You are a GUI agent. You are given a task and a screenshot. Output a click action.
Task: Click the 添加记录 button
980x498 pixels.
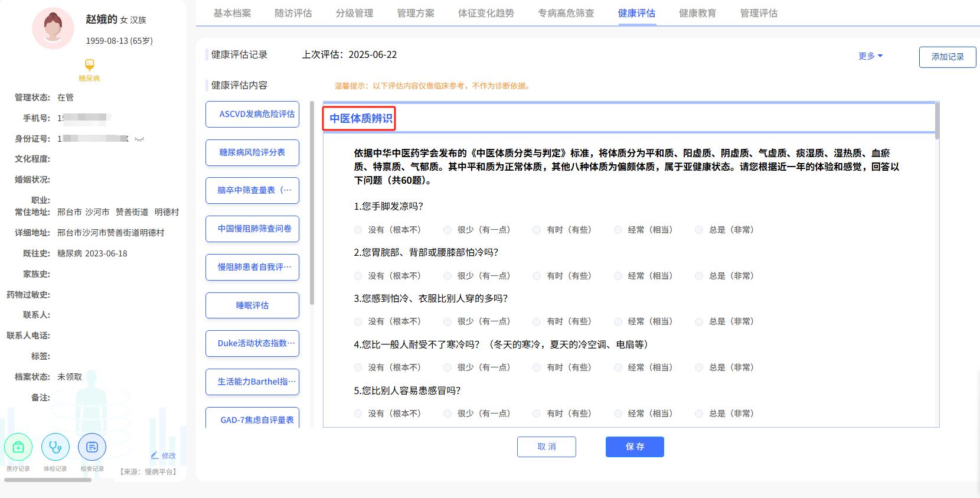[x=948, y=57]
